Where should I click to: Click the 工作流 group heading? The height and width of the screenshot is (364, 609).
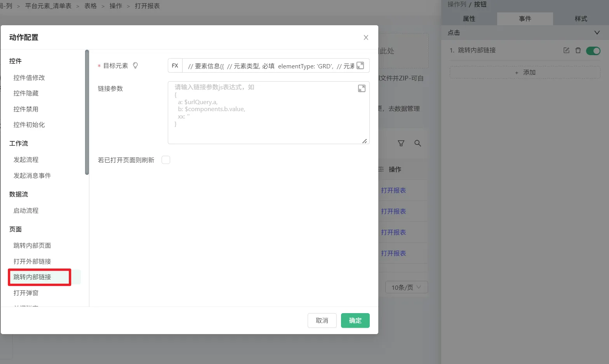click(x=19, y=143)
